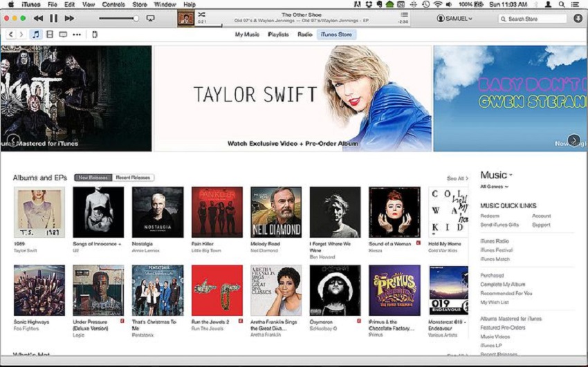Go back to the previous track
This screenshot has height=367, width=588.
point(37,18)
